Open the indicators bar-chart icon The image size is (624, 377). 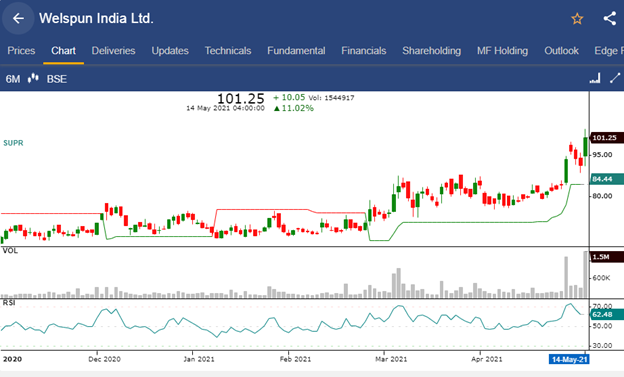pyautogui.click(x=595, y=78)
